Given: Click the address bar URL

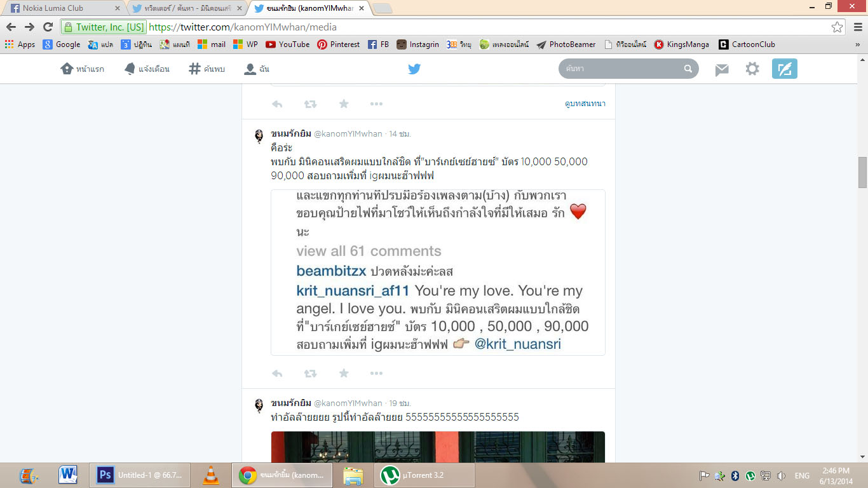Looking at the screenshot, I should coord(243,27).
